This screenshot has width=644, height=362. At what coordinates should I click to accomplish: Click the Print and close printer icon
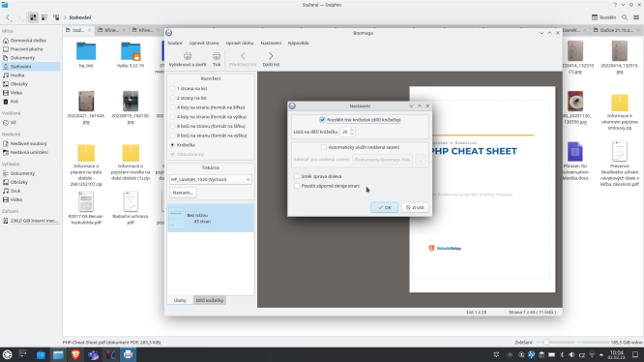point(188,56)
